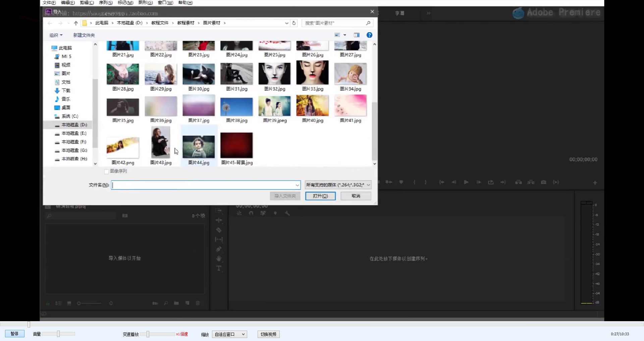
Task: Show hidden panel tabs with » overflow
Action: point(428,13)
